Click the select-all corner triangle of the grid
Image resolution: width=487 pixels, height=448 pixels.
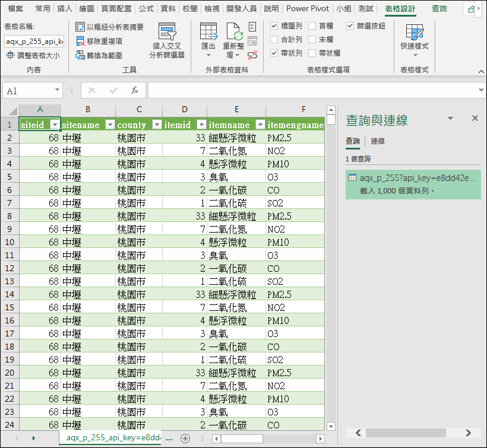(13, 111)
